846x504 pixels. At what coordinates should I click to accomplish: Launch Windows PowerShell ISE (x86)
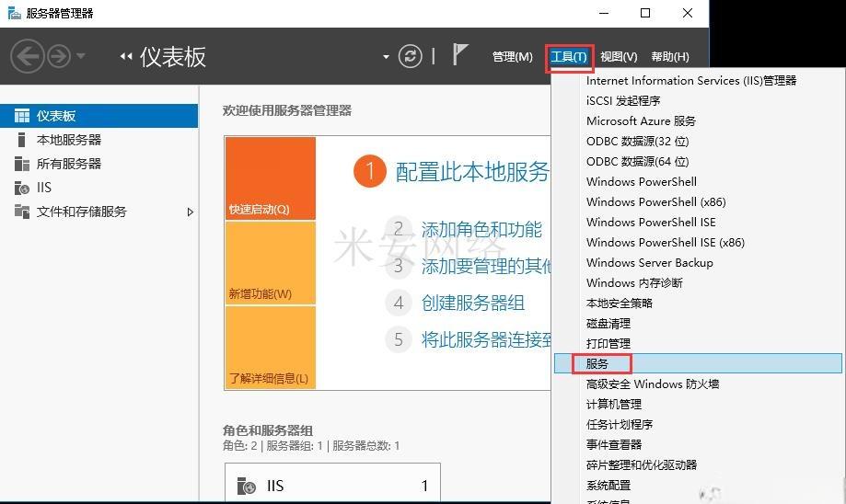coord(666,242)
